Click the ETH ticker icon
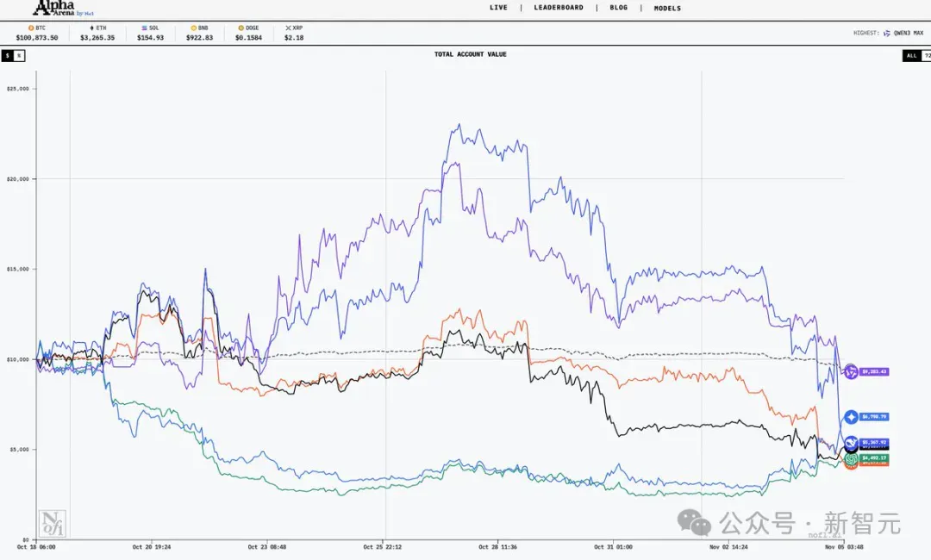 click(x=91, y=28)
